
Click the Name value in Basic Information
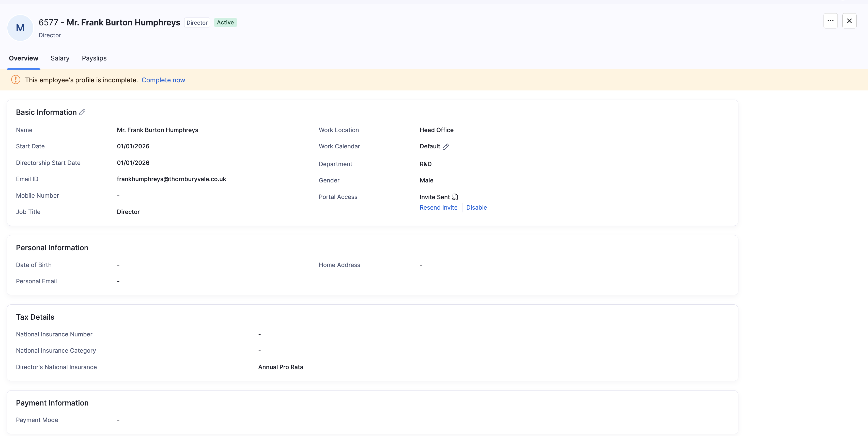tap(157, 130)
